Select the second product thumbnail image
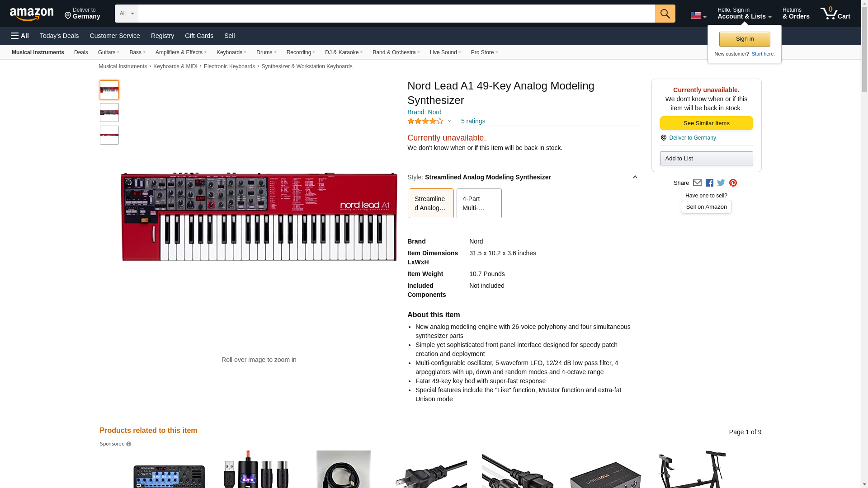 109,113
